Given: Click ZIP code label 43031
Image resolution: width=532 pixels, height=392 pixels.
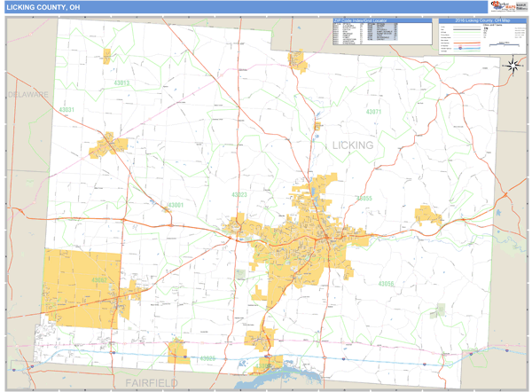Looking at the screenshot, I should 67,110.
